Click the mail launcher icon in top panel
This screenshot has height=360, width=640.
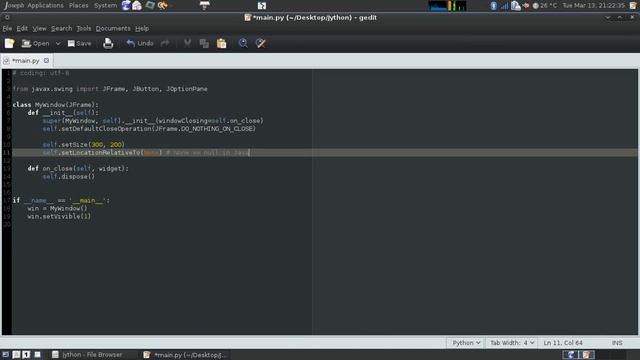pyautogui.click(x=137, y=5)
